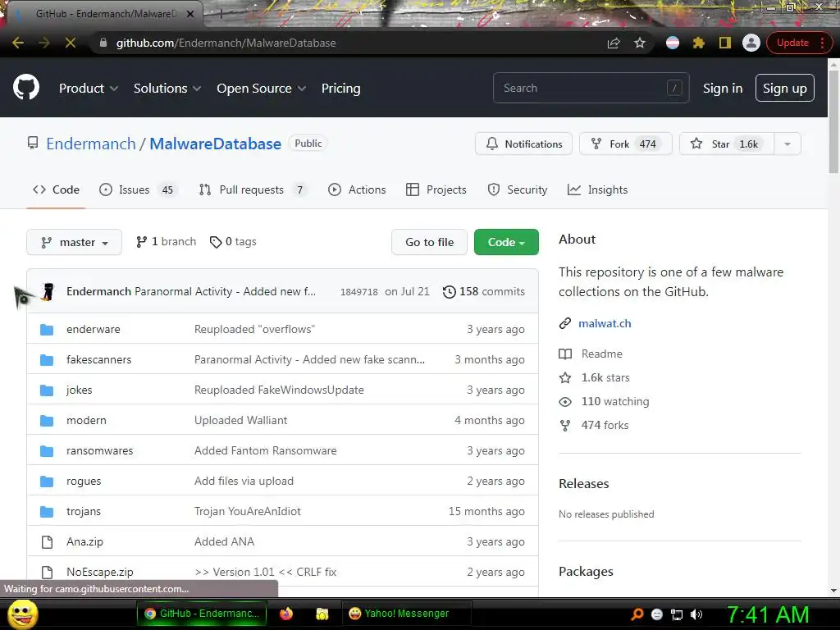Viewport: 840px width, 630px height.
Task: View the 0 tags link
Action: click(x=233, y=242)
